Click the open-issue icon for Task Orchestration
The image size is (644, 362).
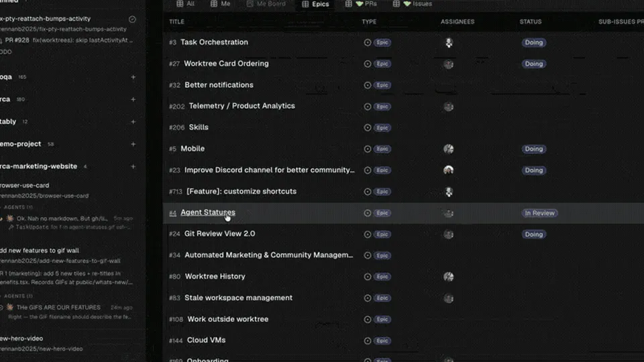[367, 42]
